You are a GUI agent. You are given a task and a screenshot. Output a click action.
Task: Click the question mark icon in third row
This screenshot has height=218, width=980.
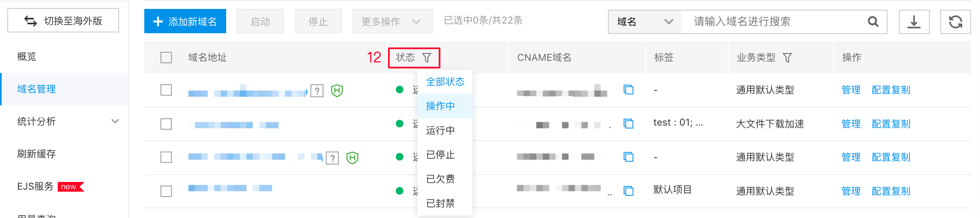click(x=332, y=158)
